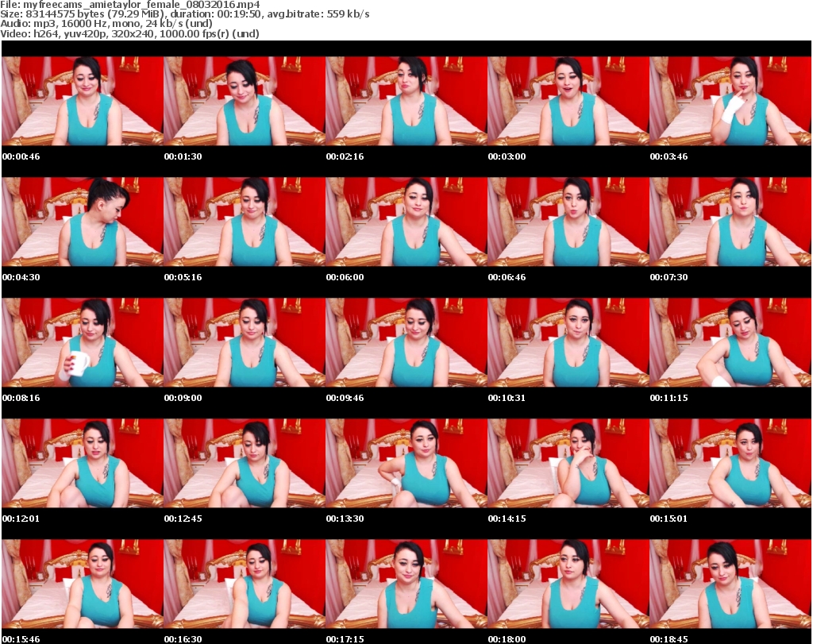
Task: Click the thumbnail at 00:09:46
Action: pyautogui.click(x=406, y=342)
